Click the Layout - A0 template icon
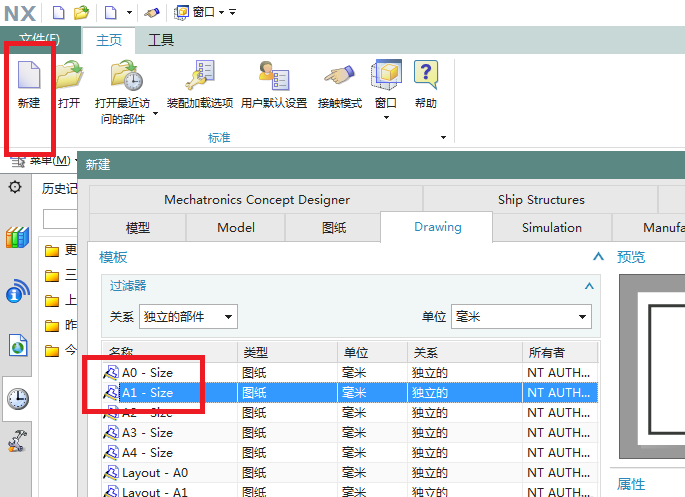Viewport: 685px width, 497px height. coord(111,473)
